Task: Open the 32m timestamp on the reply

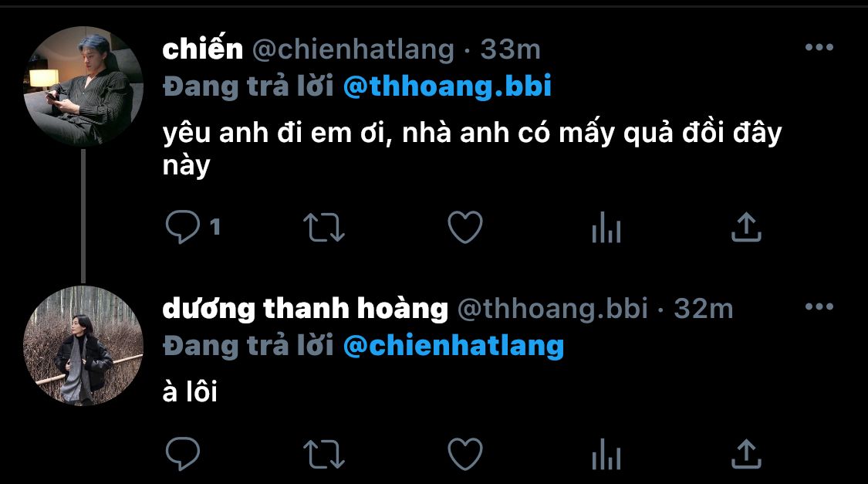Action: [704, 309]
